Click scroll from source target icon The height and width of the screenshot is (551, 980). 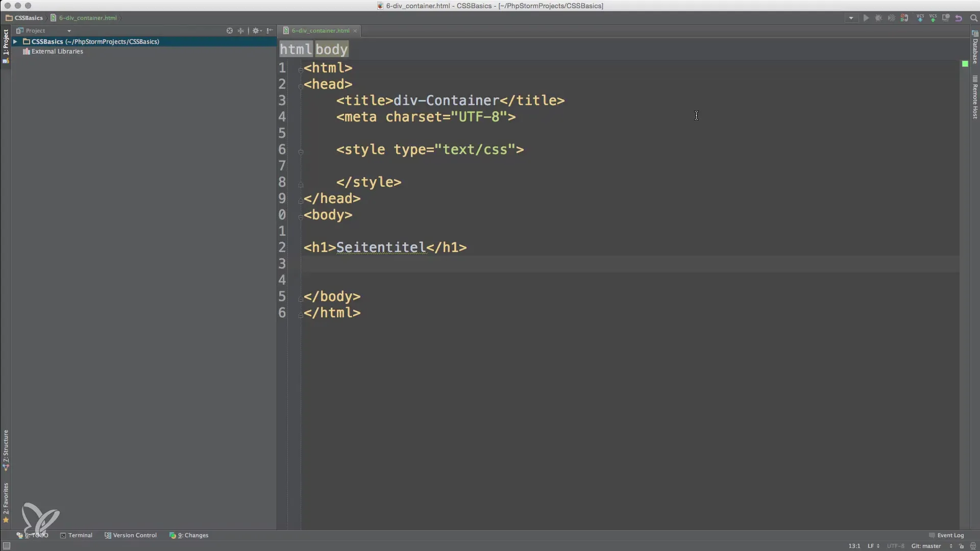(230, 31)
